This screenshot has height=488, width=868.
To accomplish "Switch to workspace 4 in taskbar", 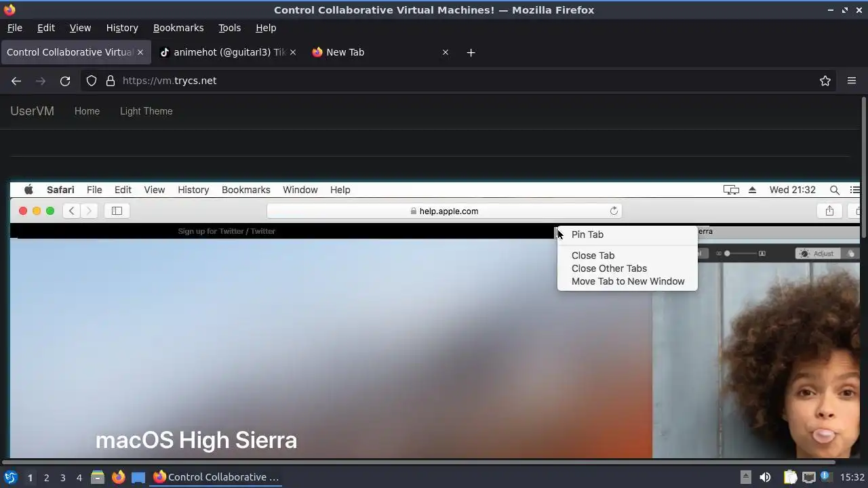I will point(79,477).
